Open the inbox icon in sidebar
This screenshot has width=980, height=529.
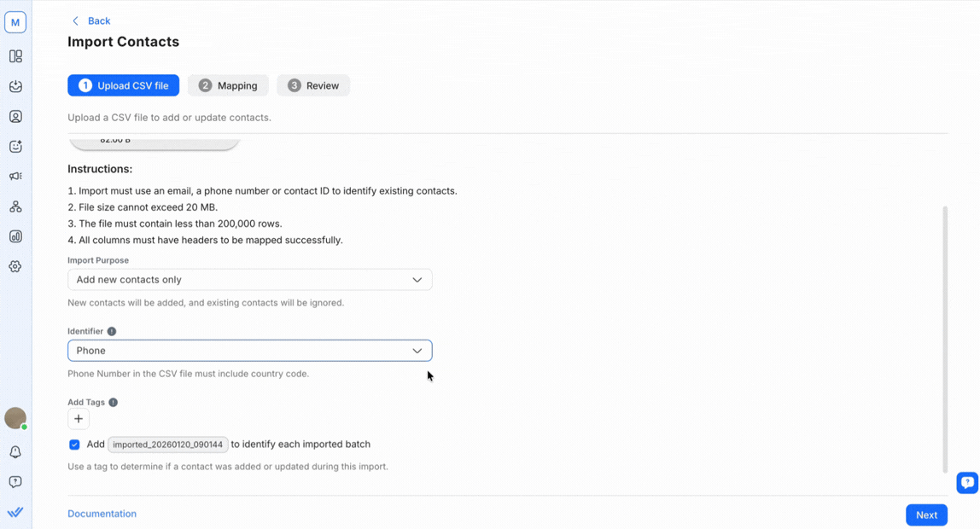pyautogui.click(x=15, y=86)
